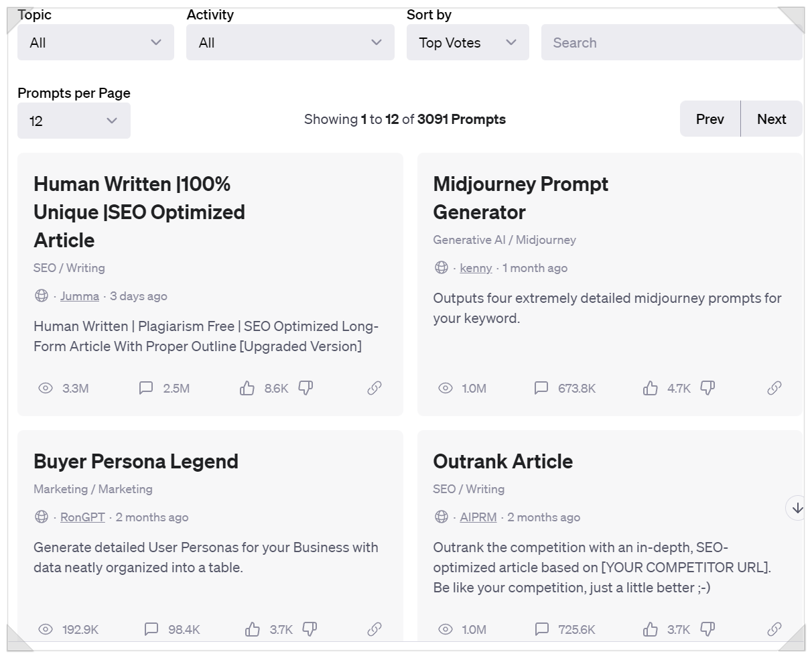
Task: Change the Prompts per Page dropdown
Action: pos(74,121)
